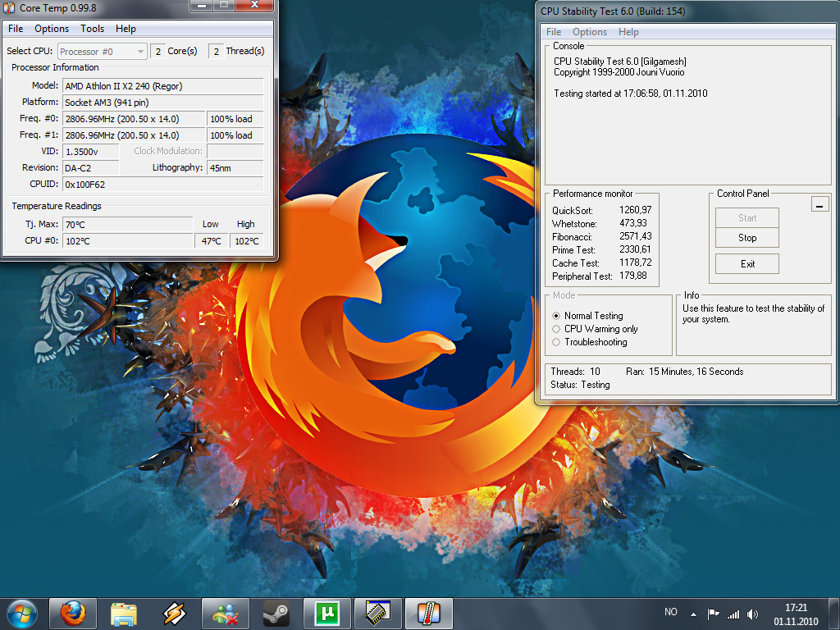Click the Cache Test value 1178,72

point(636,262)
